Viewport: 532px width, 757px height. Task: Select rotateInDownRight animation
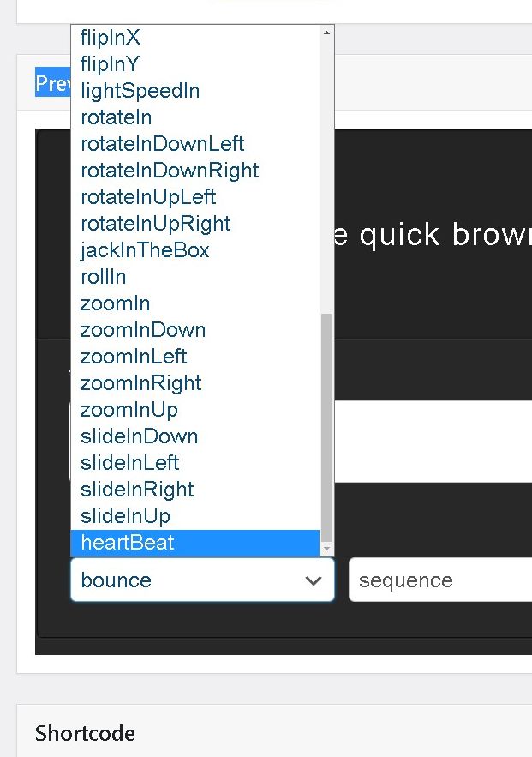[170, 171]
